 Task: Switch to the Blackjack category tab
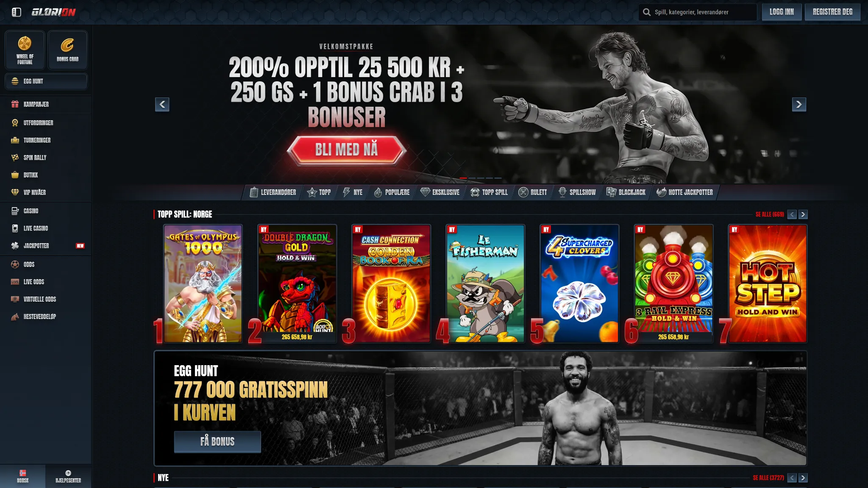(x=626, y=192)
